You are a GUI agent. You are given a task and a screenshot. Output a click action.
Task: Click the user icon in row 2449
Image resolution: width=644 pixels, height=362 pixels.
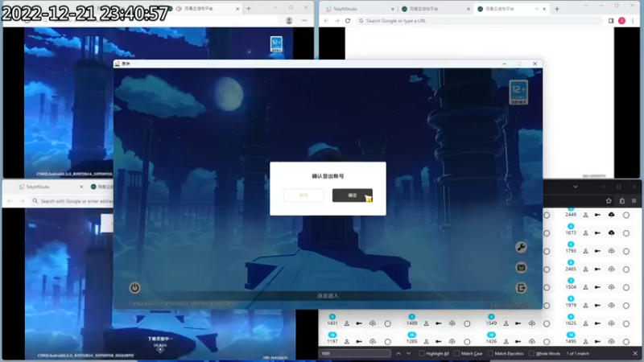(586, 215)
